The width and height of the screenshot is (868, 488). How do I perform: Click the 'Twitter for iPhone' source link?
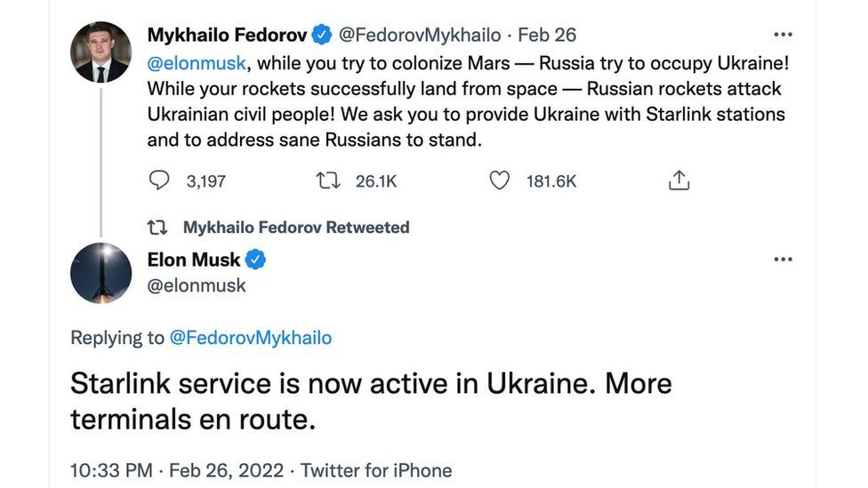point(376,470)
